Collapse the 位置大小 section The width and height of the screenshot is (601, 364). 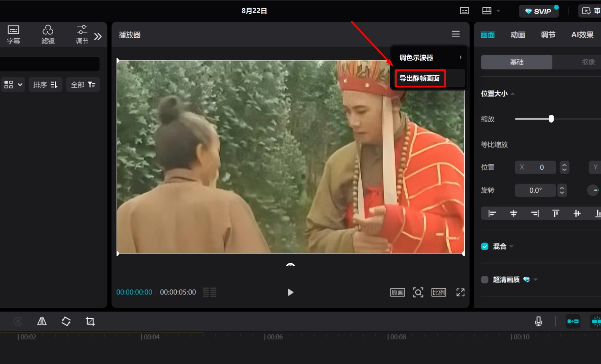point(513,94)
